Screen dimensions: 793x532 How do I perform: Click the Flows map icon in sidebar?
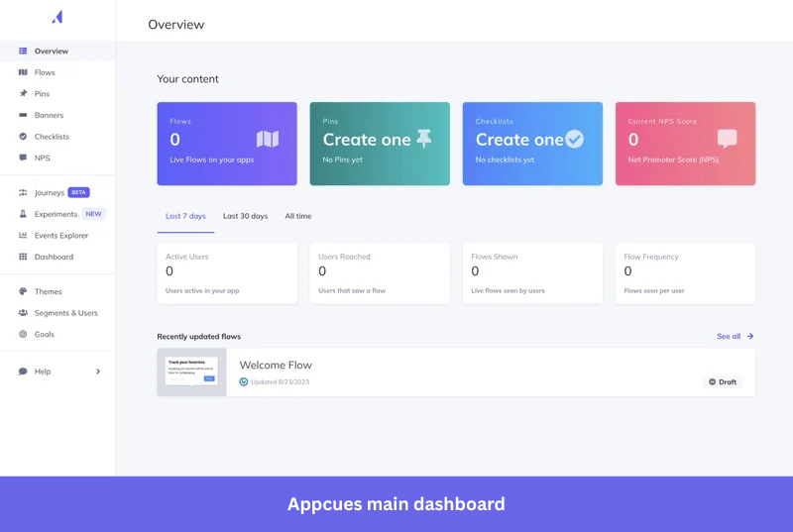(x=23, y=72)
